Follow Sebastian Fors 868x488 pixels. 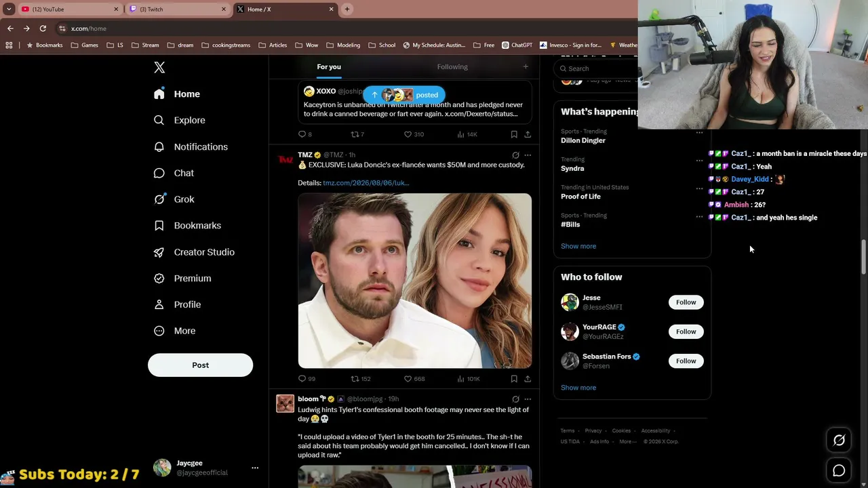tap(686, 361)
